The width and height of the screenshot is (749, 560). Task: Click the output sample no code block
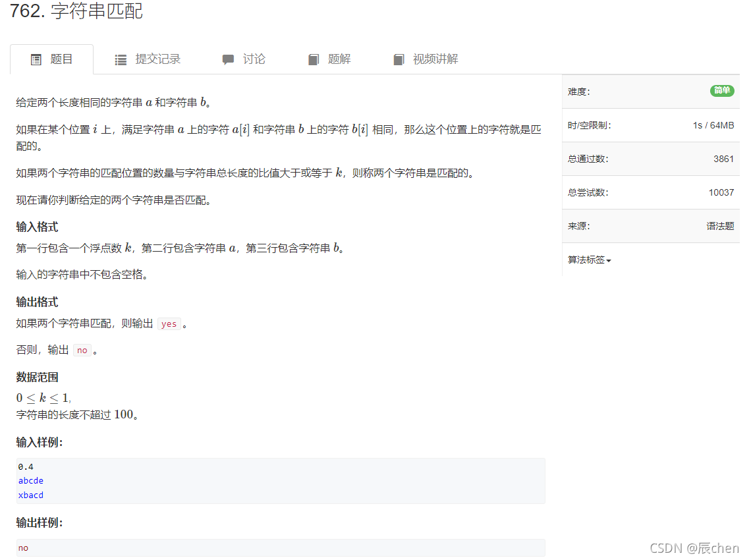point(23,547)
